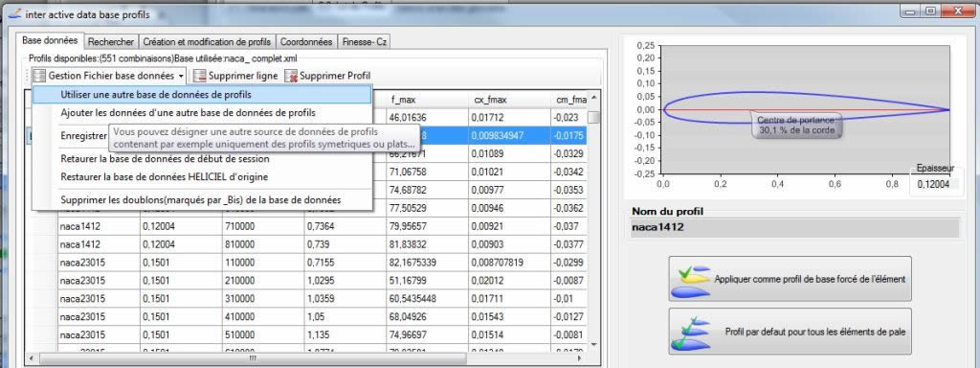Image resolution: width=980 pixels, height=368 pixels.
Task: Click the f_max column header
Action: point(427,100)
